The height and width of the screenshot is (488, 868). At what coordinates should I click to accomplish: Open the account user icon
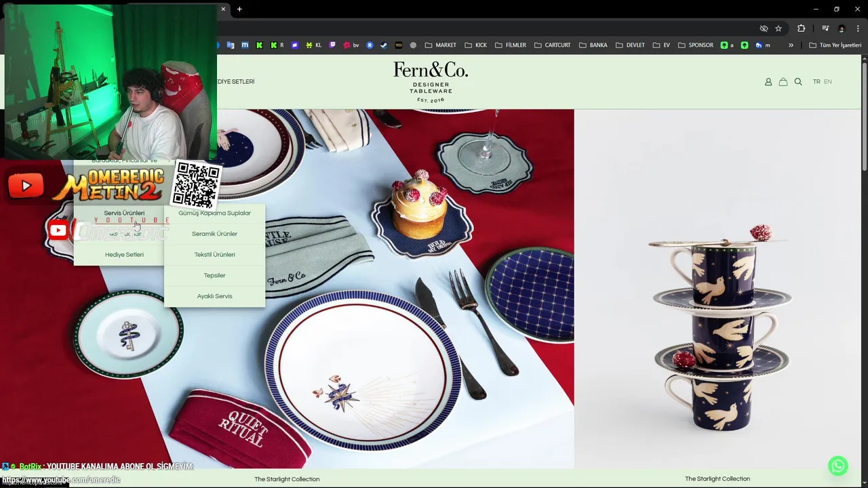(768, 82)
